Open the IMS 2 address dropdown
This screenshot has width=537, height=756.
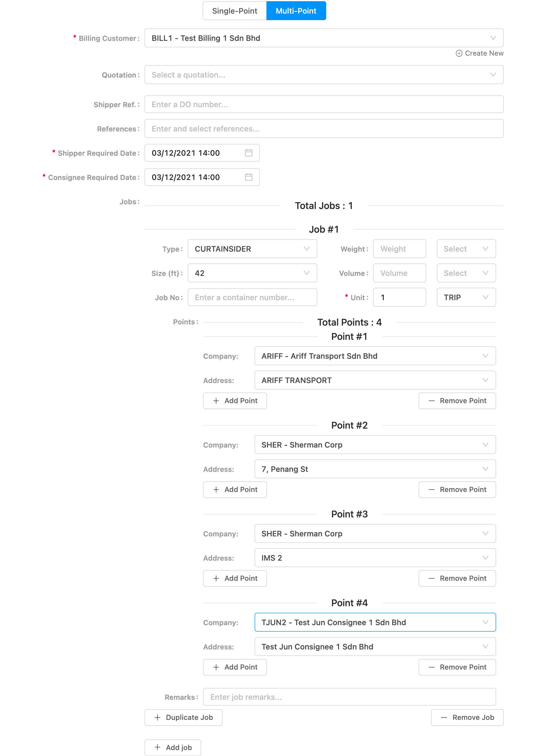click(x=375, y=558)
